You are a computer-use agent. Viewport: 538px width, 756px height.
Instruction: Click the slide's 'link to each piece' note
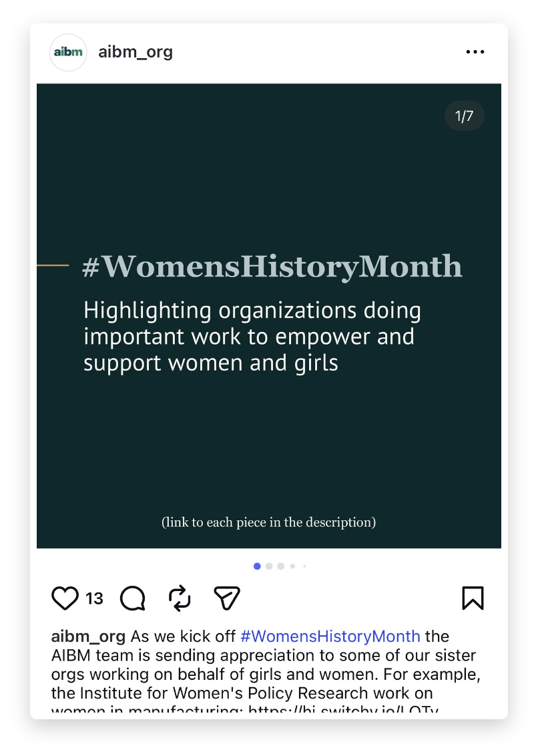click(x=268, y=522)
